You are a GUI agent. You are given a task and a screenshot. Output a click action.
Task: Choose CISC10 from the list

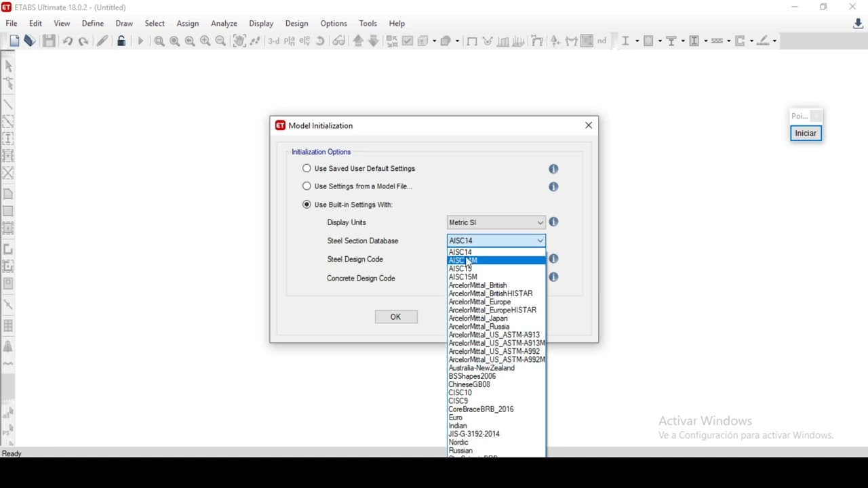point(496,392)
